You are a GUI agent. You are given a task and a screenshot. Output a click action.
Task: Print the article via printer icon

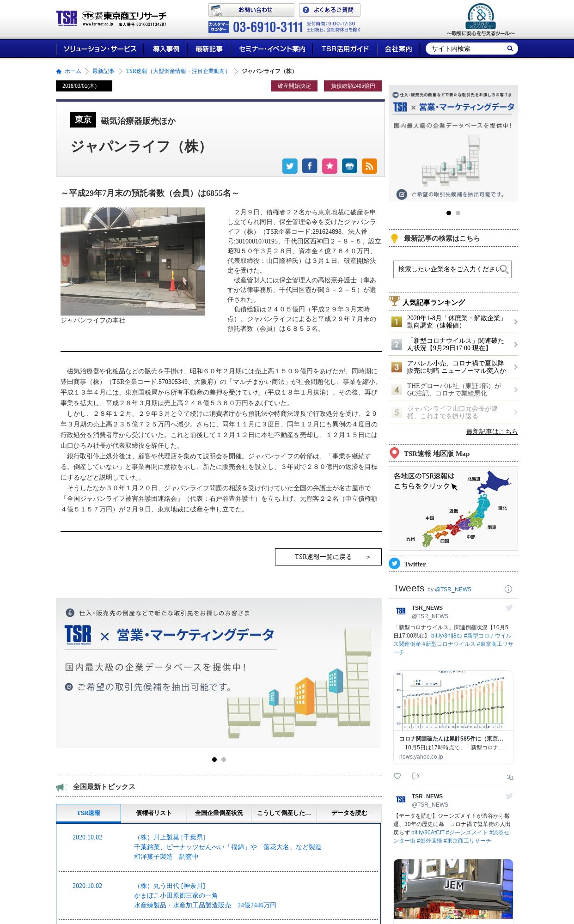(349, 166)
